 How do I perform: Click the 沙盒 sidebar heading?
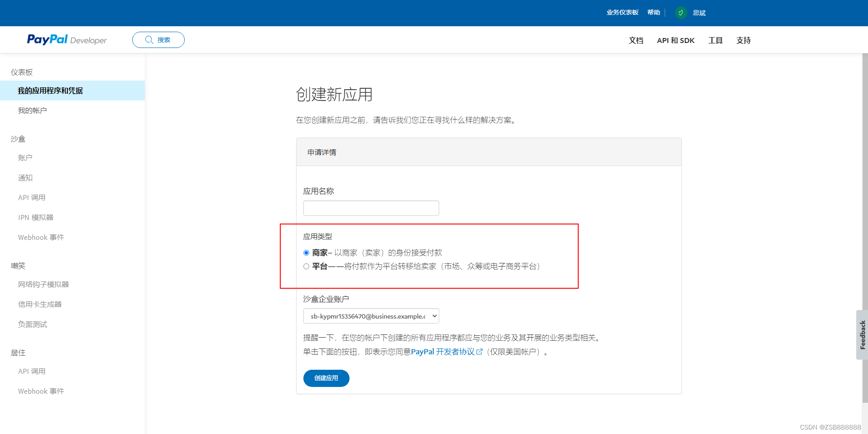(18, 139)
